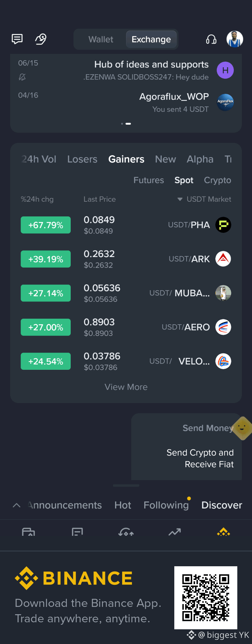Viewport: 252px width, 644px height.
Task: Tap the rewards hub icon beside chat
Action: coord(41,39)
